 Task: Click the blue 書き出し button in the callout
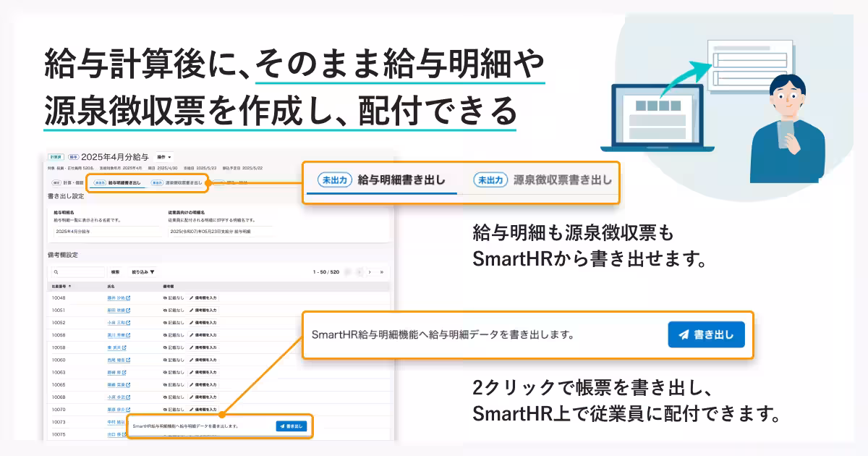705,334
